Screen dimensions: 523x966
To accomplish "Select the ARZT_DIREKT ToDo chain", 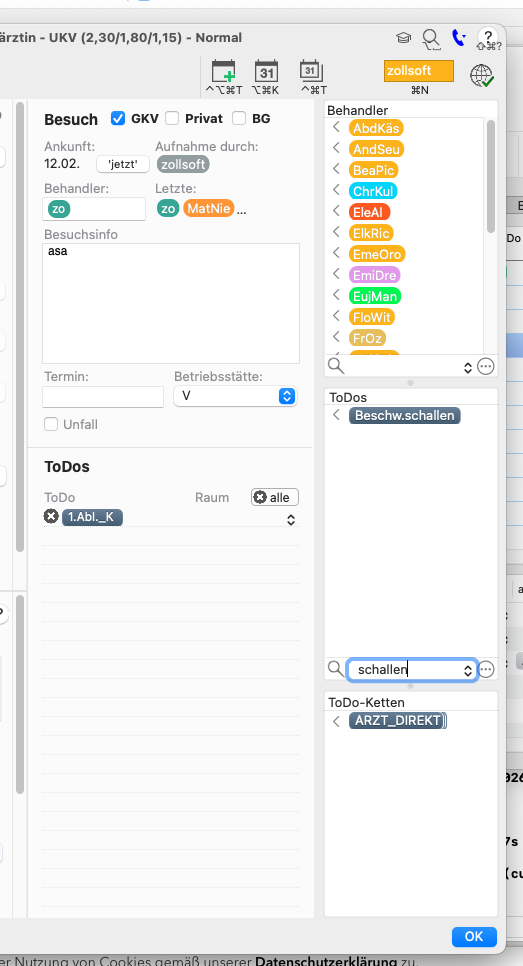I will 397,721.
